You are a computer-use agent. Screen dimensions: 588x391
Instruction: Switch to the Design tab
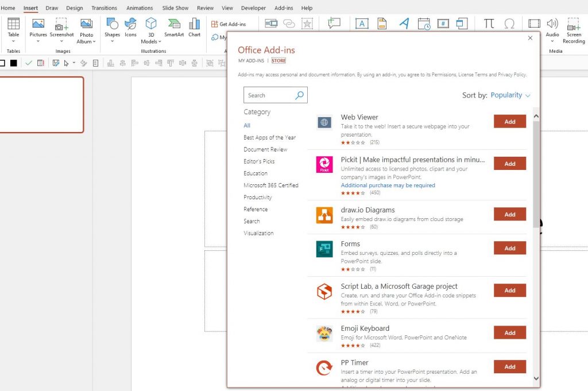[x=74, y=8]
